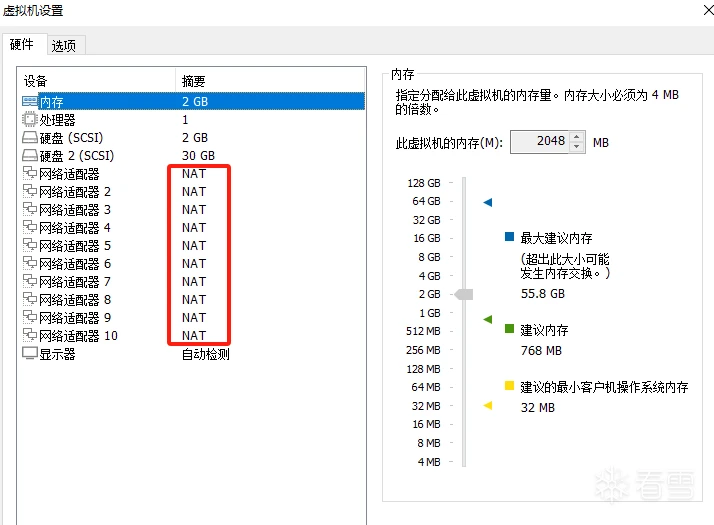Click the memory slider thumb at 2 GB
714x525 pixels.
(x=464, y=295)
